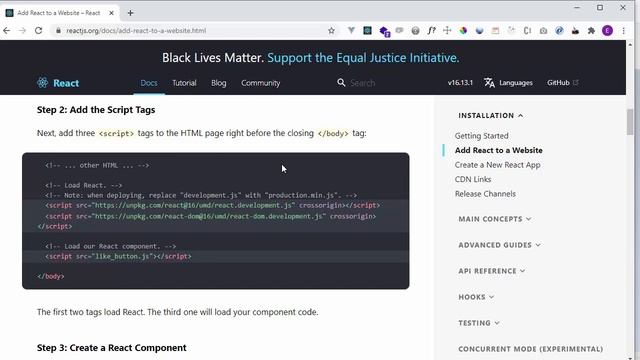Open Support the Equal Justice Initiative link
This screenshot has width=640, height=360.
363,58
